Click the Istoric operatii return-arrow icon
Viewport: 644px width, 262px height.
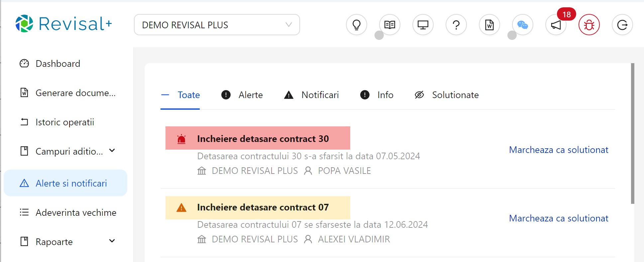click(x=24, y=122)
